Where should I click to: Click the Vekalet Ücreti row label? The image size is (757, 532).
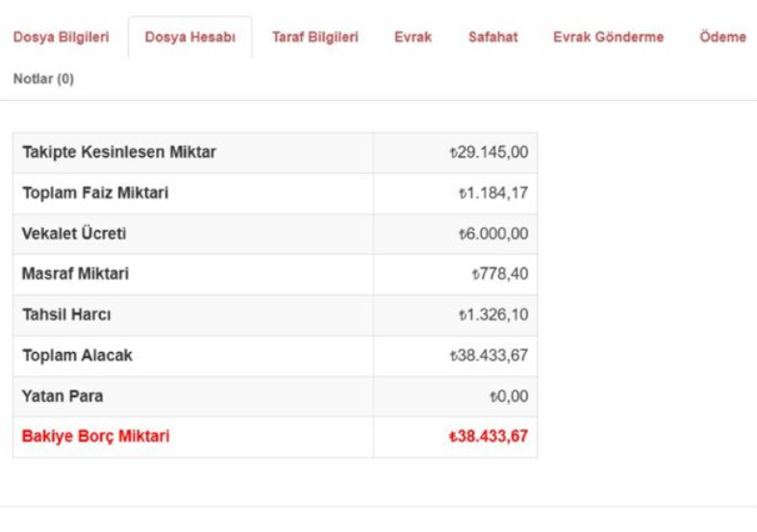coord(74,234)
